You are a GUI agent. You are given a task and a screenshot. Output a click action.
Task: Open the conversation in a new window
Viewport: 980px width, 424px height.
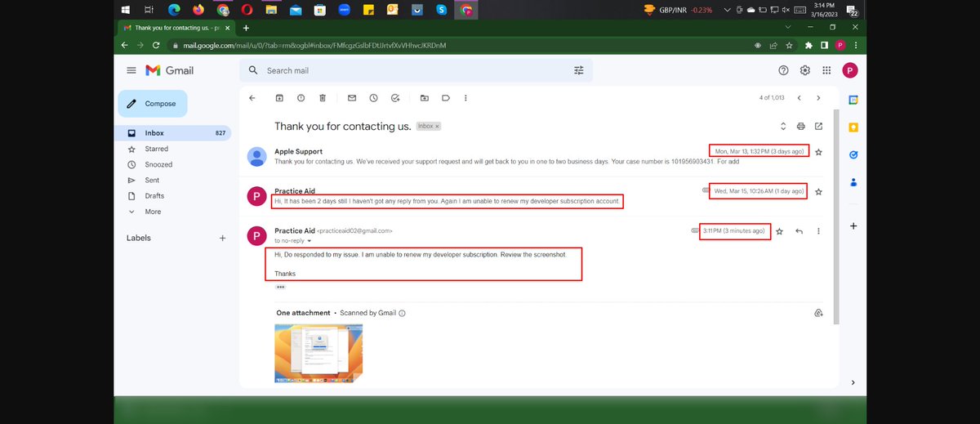pos(819,127)
